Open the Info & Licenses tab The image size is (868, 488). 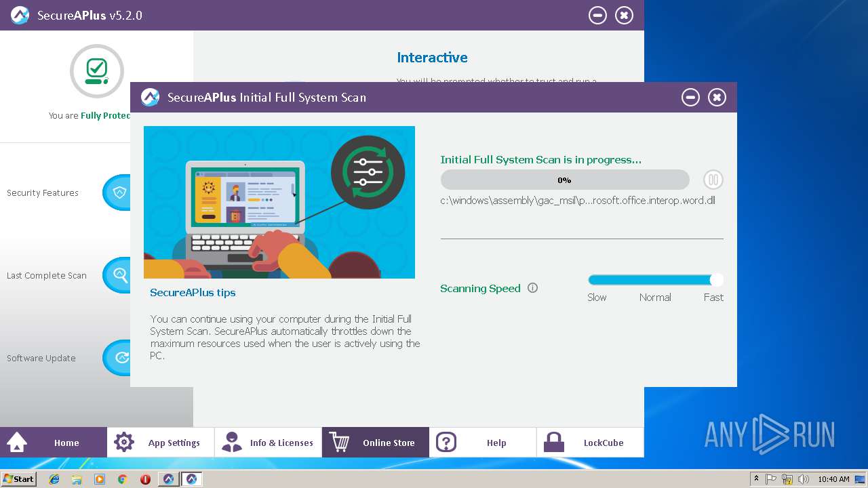(268, 443)
